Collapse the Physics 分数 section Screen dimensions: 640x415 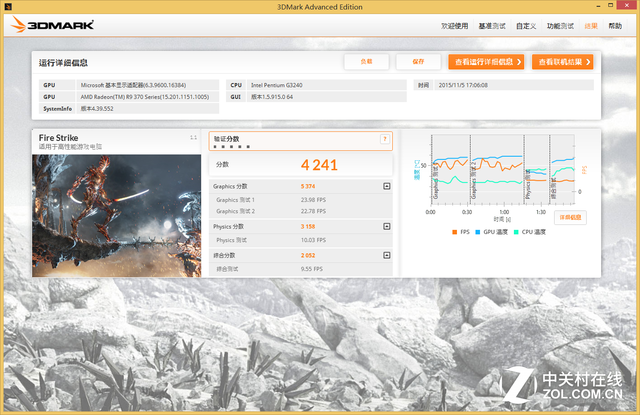[387, 227]
